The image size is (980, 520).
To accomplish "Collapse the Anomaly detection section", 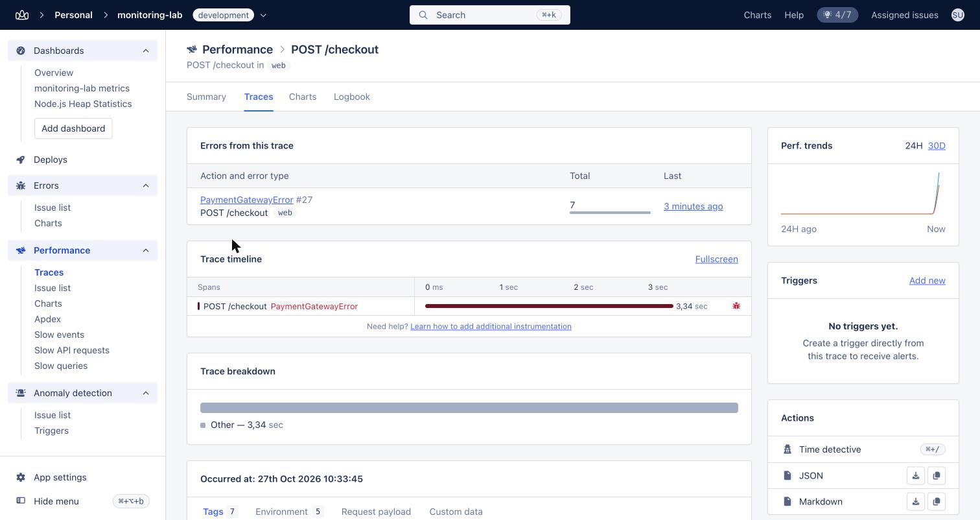I will 146,393.
